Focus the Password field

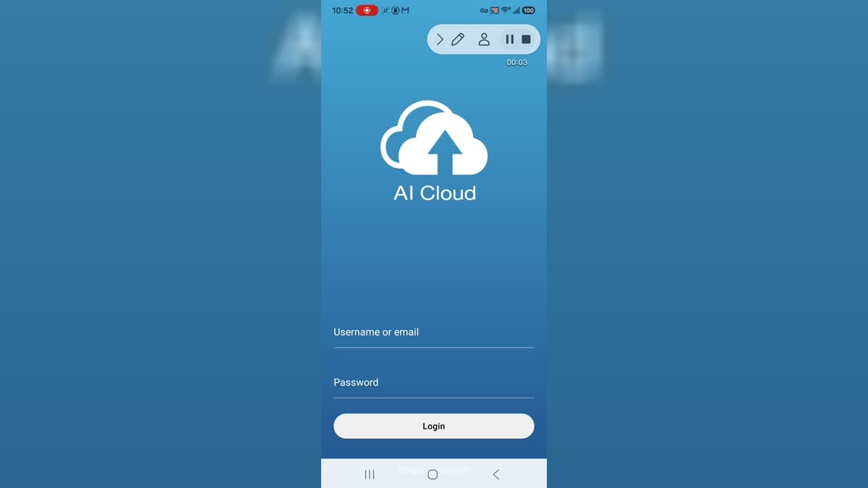pyautogui.click(x=434, y=382)
